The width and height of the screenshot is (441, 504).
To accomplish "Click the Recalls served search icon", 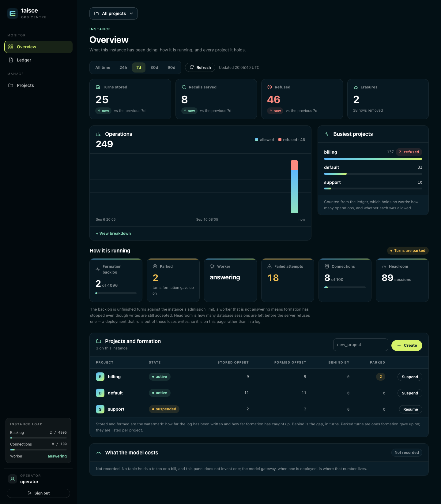I will pos(184,87).
